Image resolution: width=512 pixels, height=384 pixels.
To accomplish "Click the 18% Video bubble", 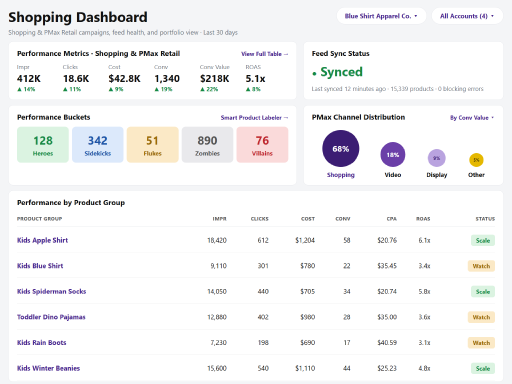I will click(393, 155).
